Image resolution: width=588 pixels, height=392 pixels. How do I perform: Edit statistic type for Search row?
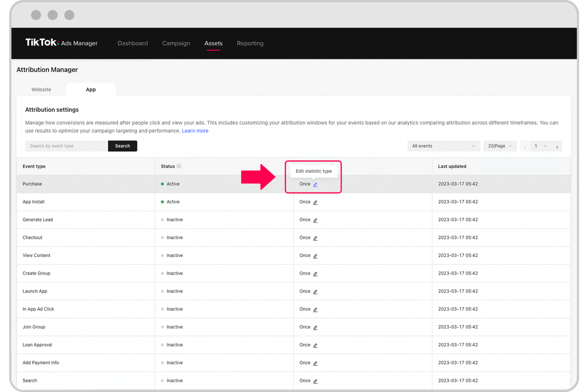coord(315,381)
